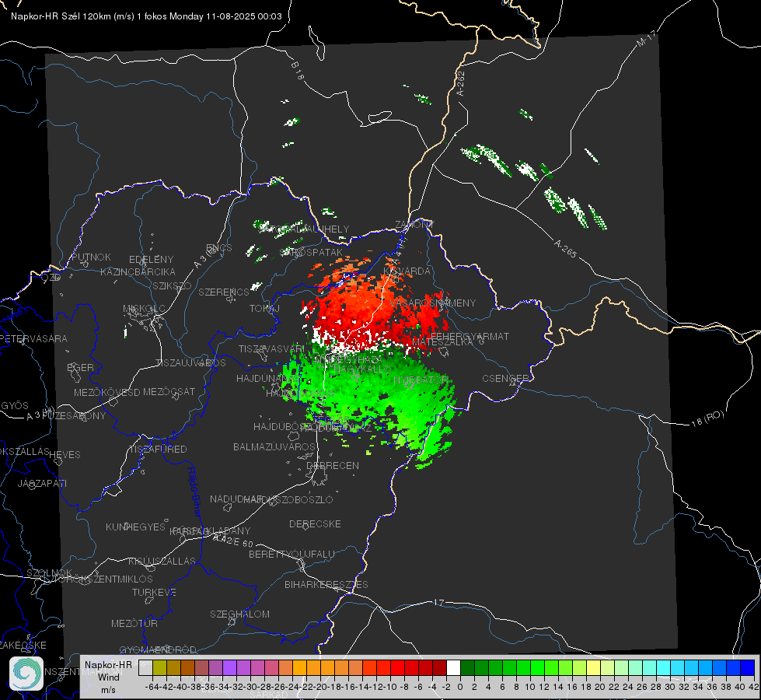This screenshot has width=761, height=700.
Task: Click the olive swatch between -64 and -42
Action: pos(159,667)
